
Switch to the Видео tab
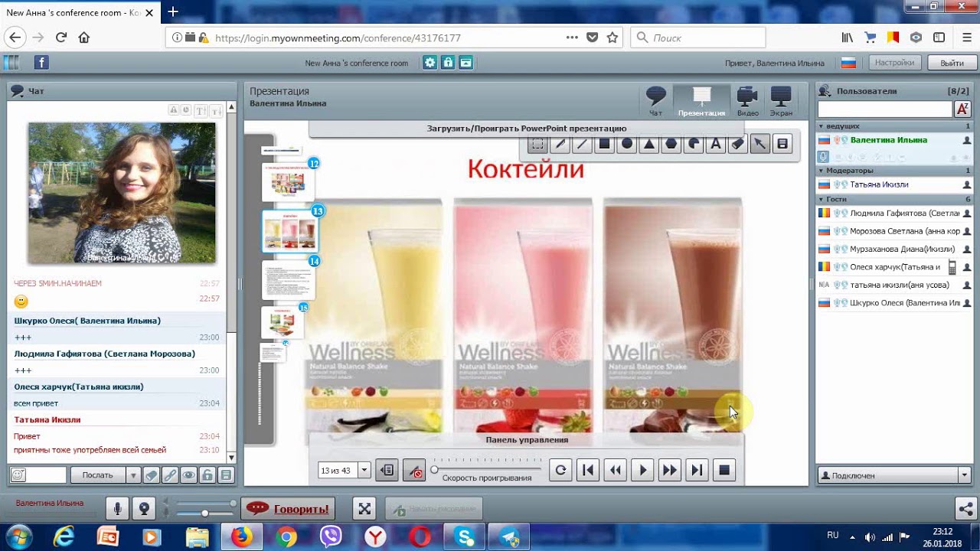tap(747, 100)
